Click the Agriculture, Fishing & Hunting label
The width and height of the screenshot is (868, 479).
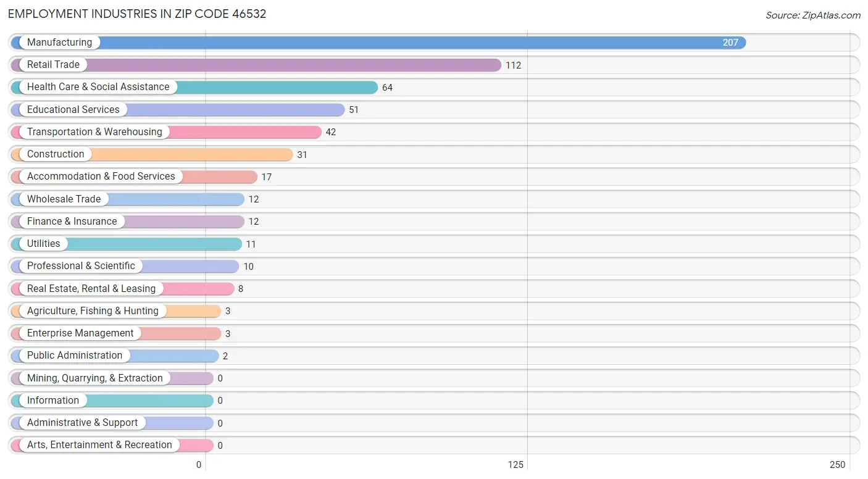[93, 310]
